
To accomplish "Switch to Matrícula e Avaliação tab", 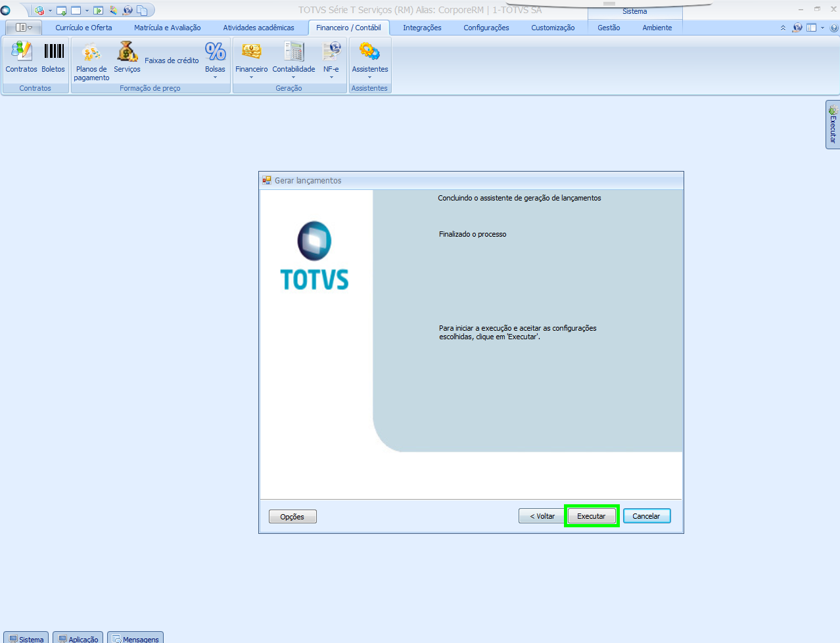I will 168,28.
